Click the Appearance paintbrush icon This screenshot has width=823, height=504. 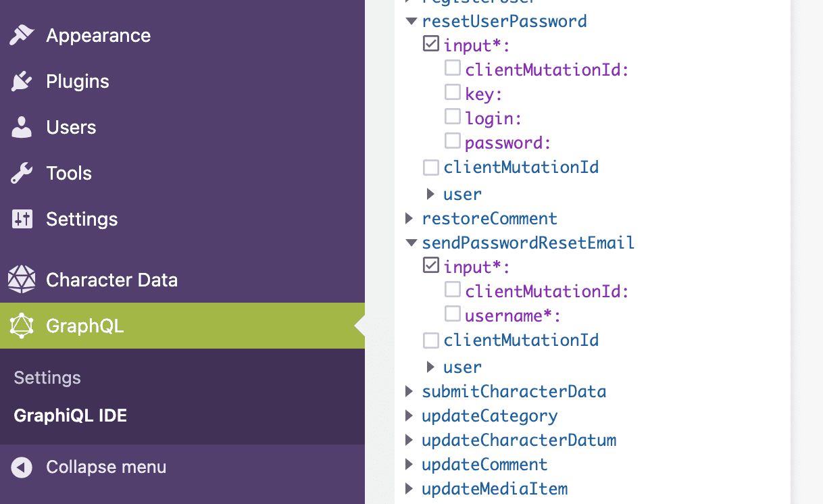click(x=22, y=35)
